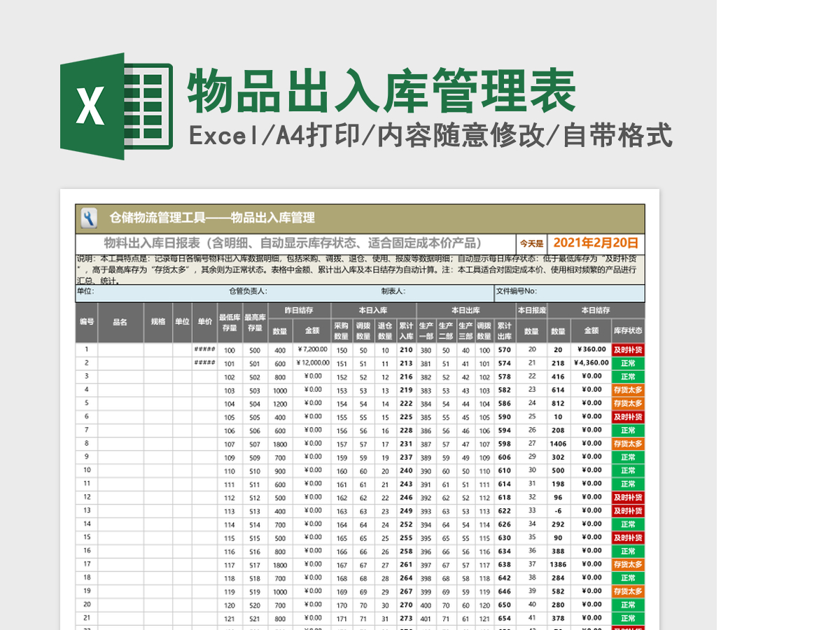Select the closing quantity cell 1406

click(558, 443)
